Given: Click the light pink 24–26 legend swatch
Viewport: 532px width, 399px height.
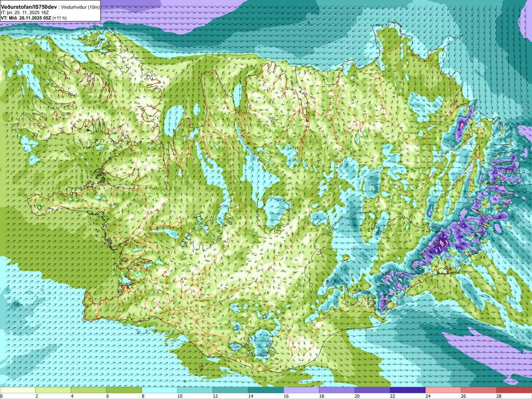Looking at the screenshot, I should (x=443, y=390).
